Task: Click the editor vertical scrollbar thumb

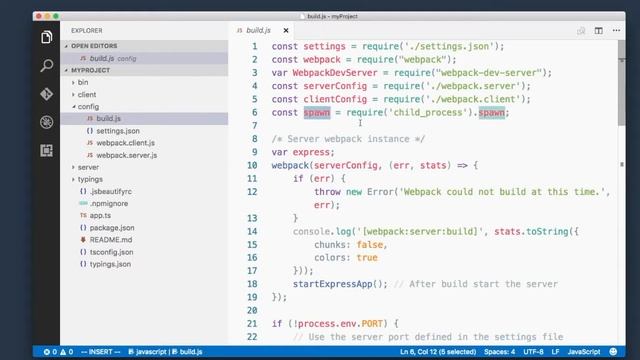Action: point(621,82)
